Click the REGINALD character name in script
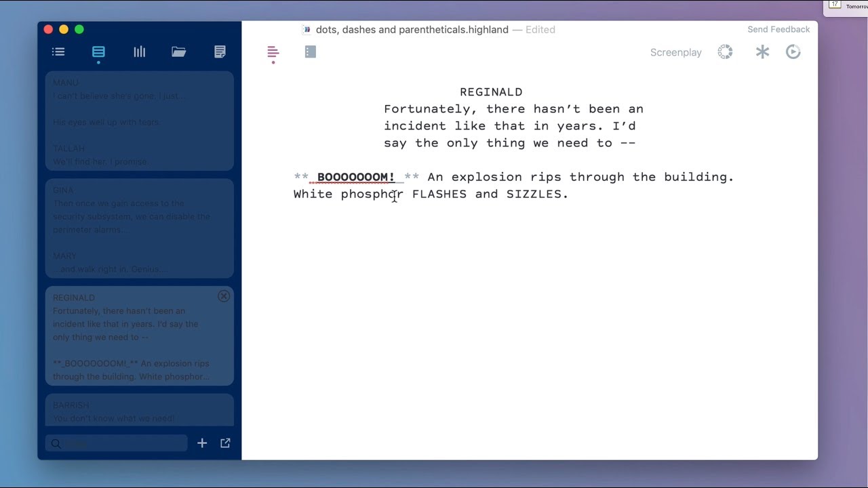The height and width of the screenshot is (488, 868). [x=491, y=92]
